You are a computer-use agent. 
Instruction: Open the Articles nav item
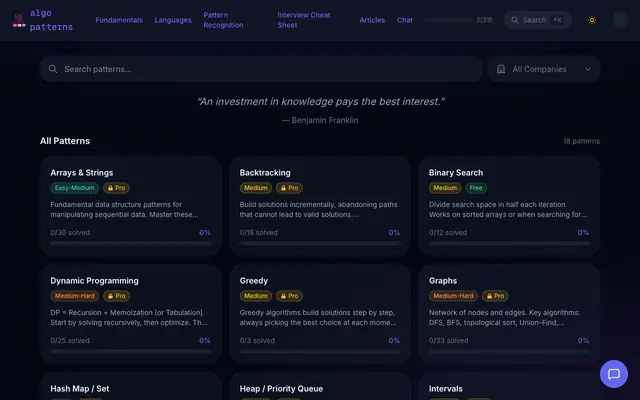pyautogui.click(x=372, y=20)
